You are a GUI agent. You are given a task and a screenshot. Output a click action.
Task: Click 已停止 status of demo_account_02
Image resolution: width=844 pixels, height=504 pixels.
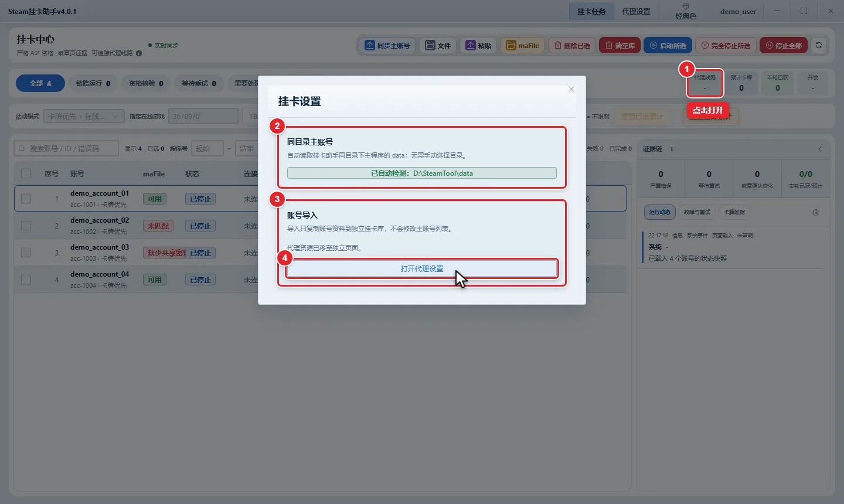[x=200, y=226]
